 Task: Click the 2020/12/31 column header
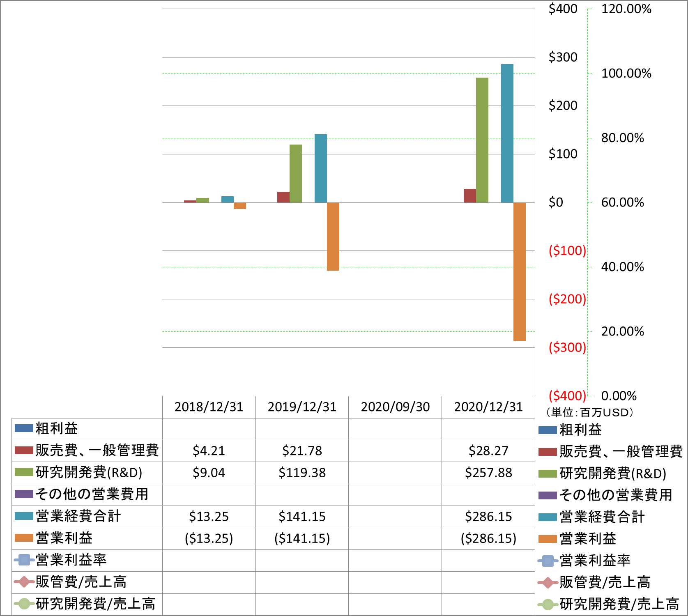[488, 407]
